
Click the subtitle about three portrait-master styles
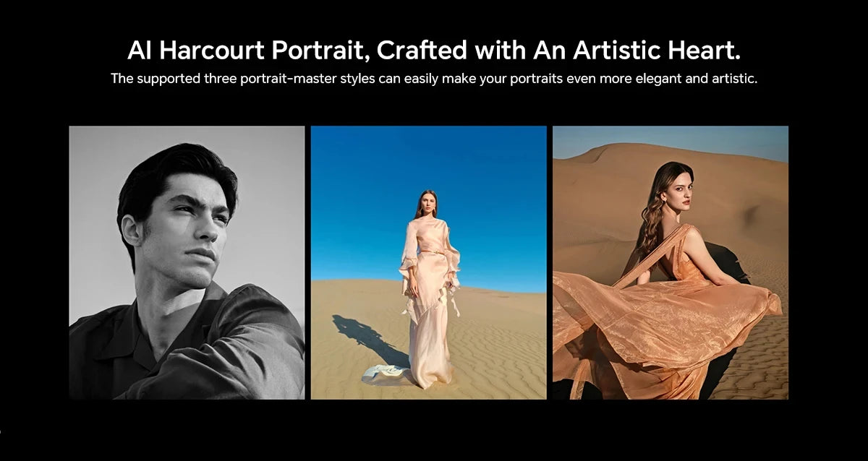coord(433,78)
